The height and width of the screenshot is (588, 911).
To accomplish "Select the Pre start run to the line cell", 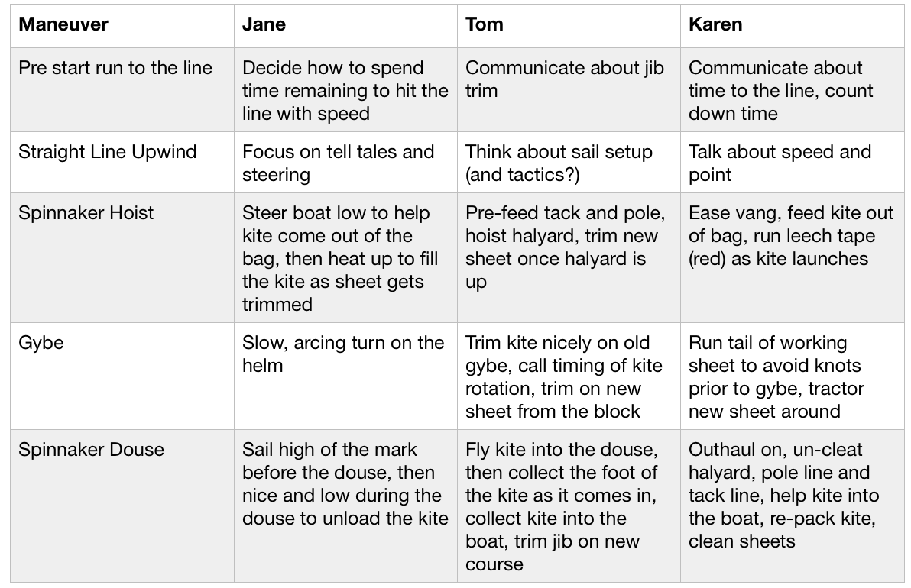I will point(122,89).
